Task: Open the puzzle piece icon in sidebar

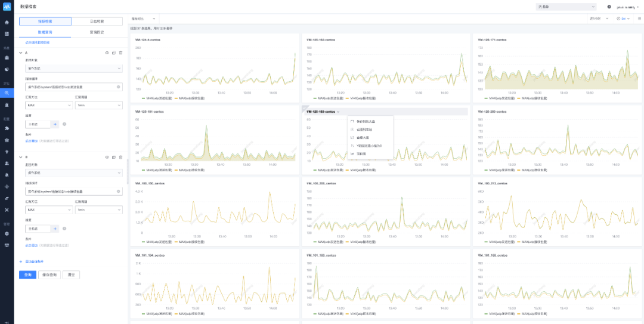Action: (7, 128)
